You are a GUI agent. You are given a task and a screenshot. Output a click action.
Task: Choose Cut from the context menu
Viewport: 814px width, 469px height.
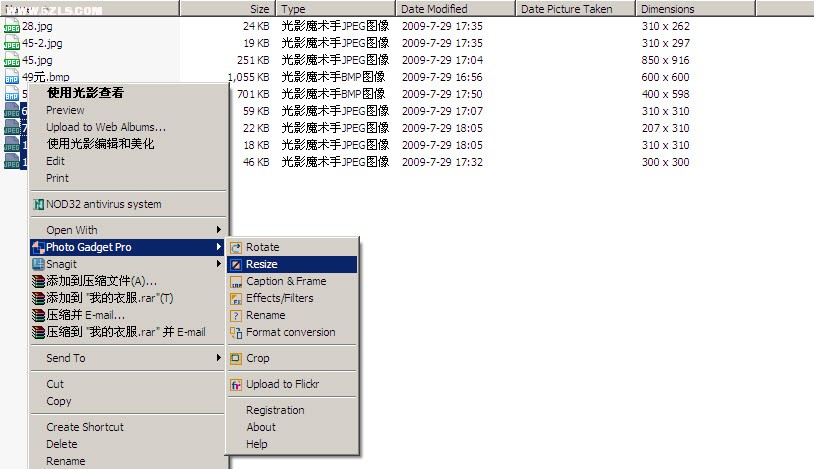pyautogui.click(x=55, y=384)
